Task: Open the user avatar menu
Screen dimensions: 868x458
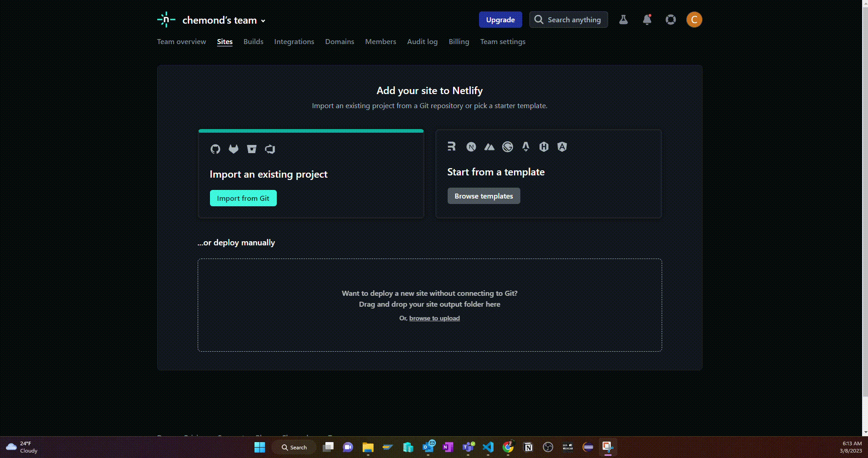Action: point(694,20)
